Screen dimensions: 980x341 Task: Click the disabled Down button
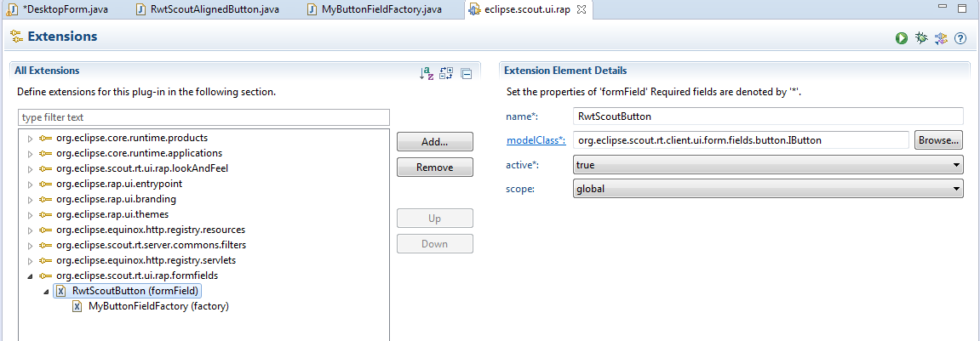tap(434, 243)
